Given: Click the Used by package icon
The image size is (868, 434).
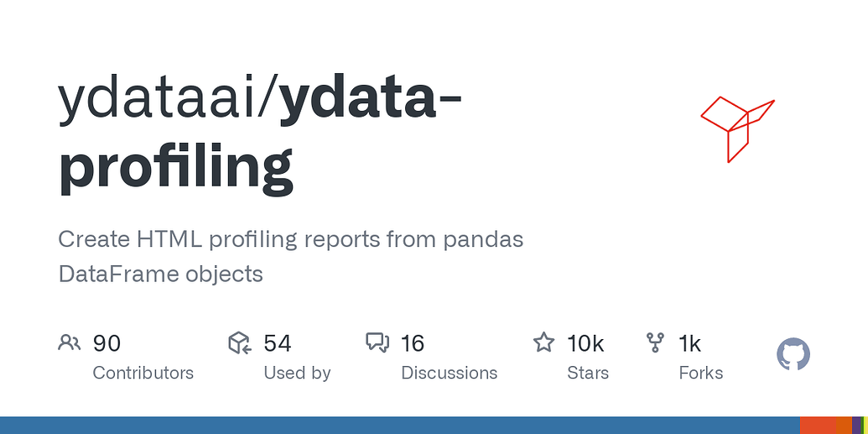Looking at the screenshot, I should (240, 342).
